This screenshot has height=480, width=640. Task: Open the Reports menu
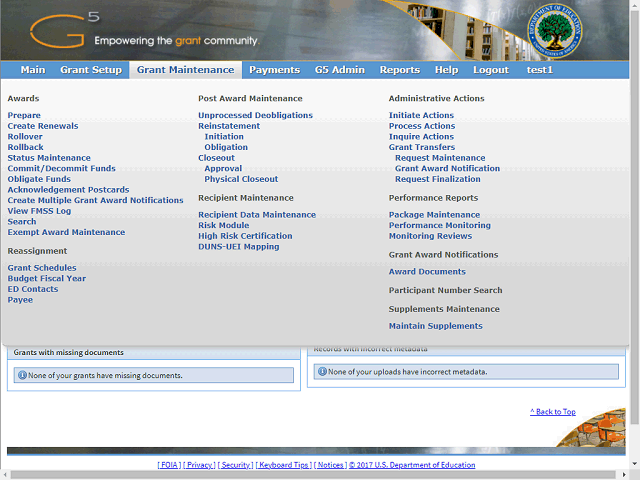pyautogui.click(x=400, y=70)
